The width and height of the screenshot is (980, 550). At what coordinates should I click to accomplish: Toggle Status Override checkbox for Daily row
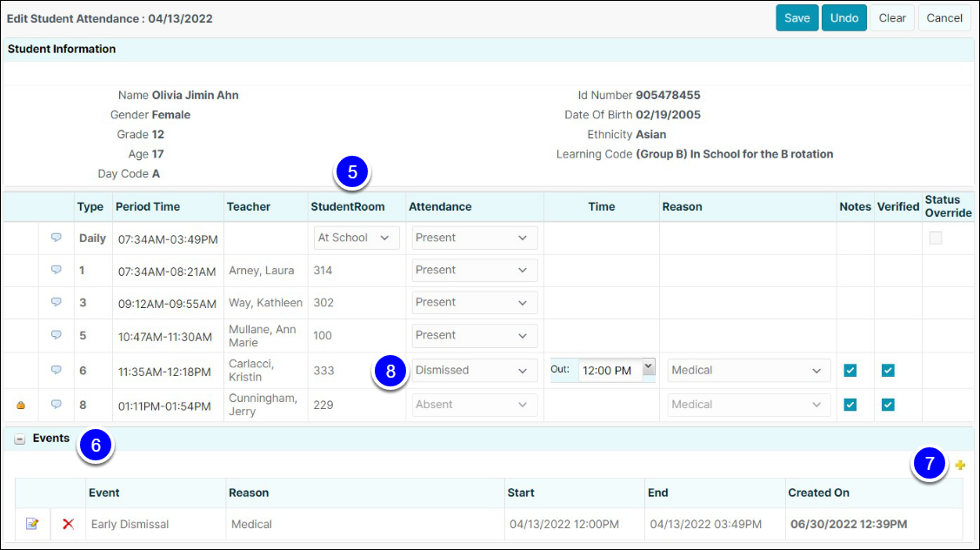(936, 238)
